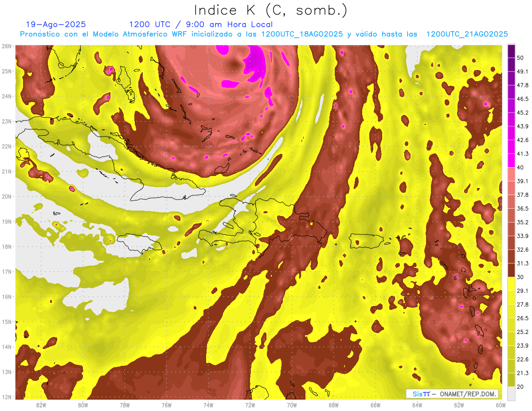This screenshot has width=532, height=411.
Task: Pick the brown swatch between 30 and 31.3
Action: [511, 270]
